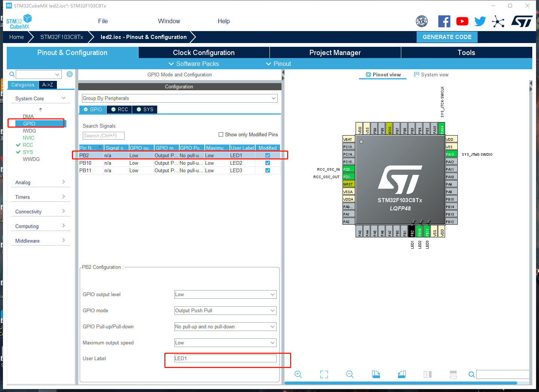Image resolution: width=539 pixels, height=392 pixels.
Task: Switch to the RCC configuration tab
Action: (119, 109)
